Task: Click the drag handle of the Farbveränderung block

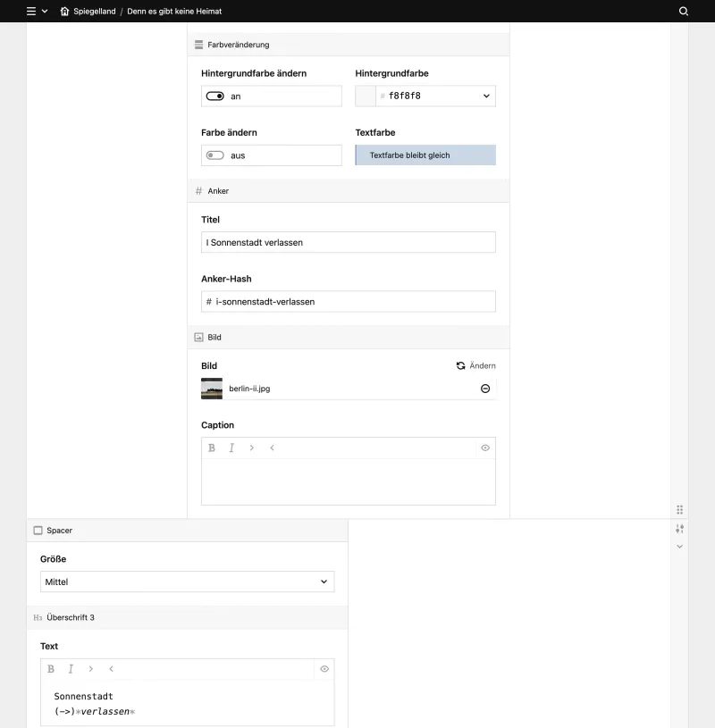Action: tap(197, 44)
